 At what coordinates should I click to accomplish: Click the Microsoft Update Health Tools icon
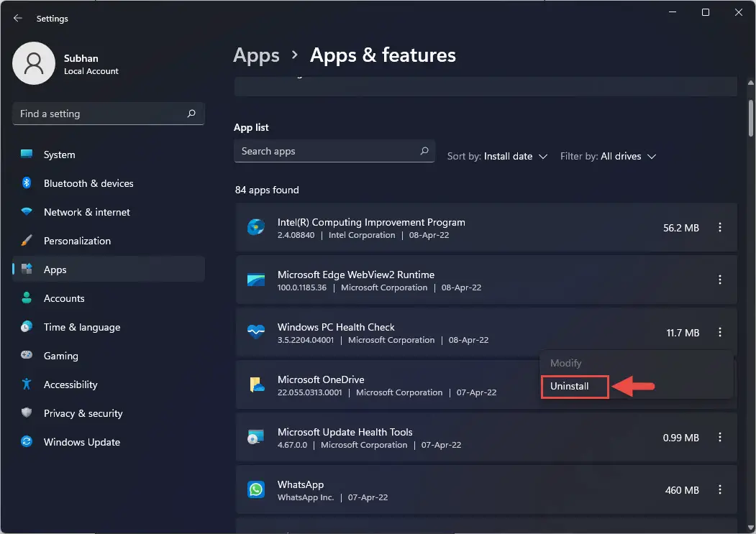point(256,437)
